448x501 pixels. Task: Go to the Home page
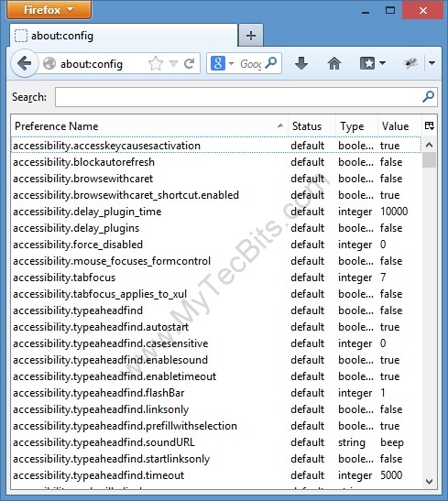pos(334,63)
